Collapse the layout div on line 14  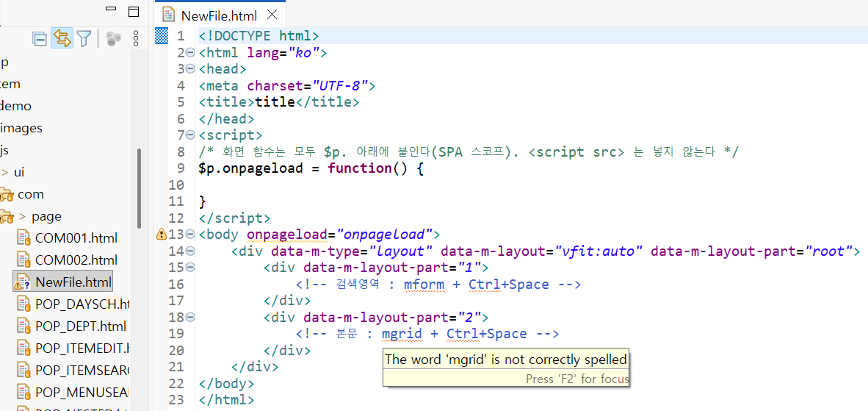tap(190, 251)
